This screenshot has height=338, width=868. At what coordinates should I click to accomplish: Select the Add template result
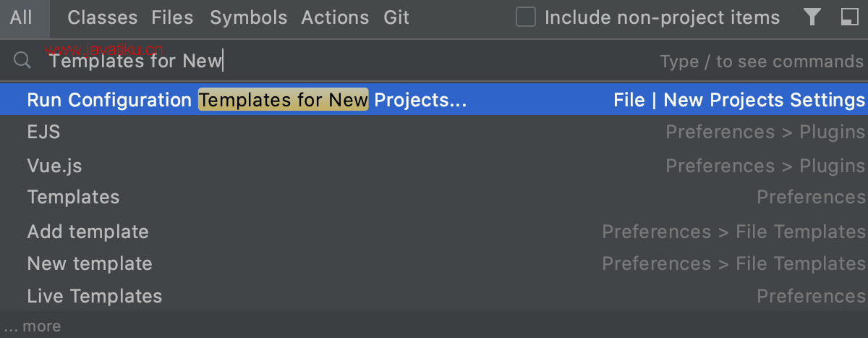tap(434, 232)
